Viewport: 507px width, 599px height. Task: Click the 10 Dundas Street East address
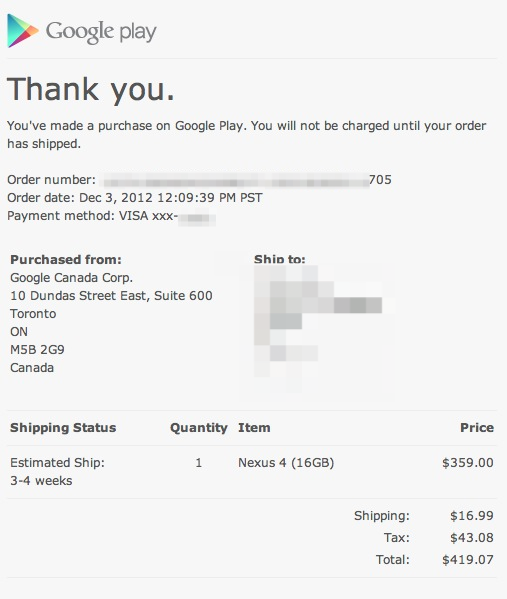(111, 296)
